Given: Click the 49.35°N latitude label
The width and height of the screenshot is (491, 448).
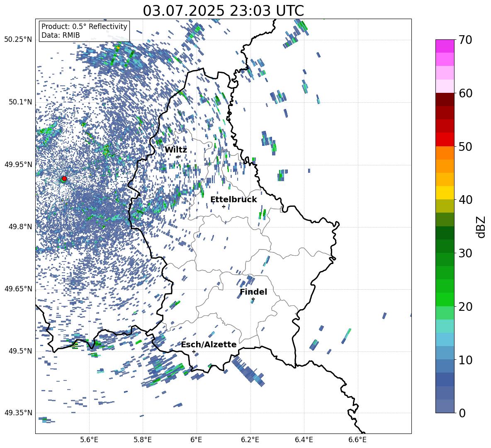Looking at the screenshot, I should (19, 413).
